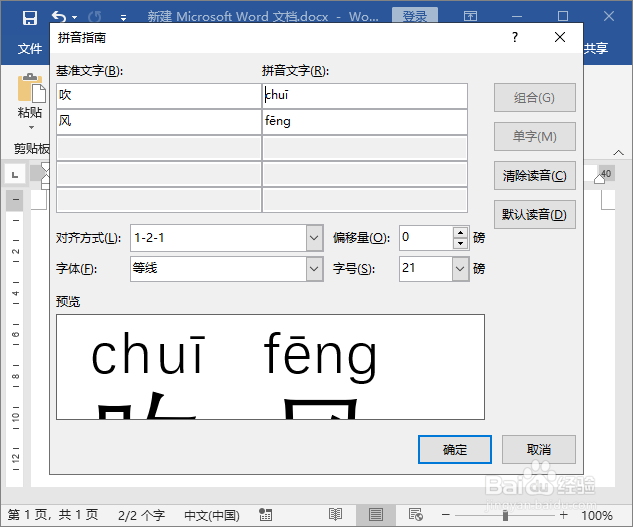Click the 单字(M) button
The height and width of the screenshot is (527, 633).
coord(534,136)
